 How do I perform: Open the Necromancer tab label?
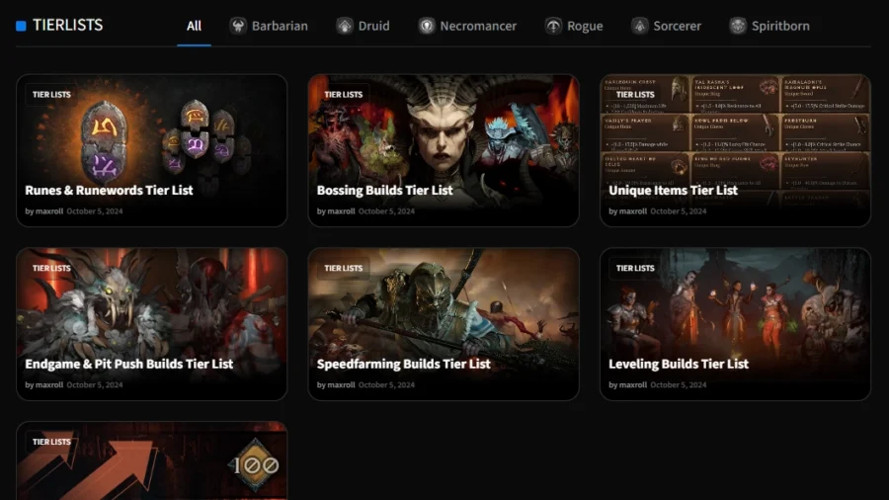click(x=478, y=26)
